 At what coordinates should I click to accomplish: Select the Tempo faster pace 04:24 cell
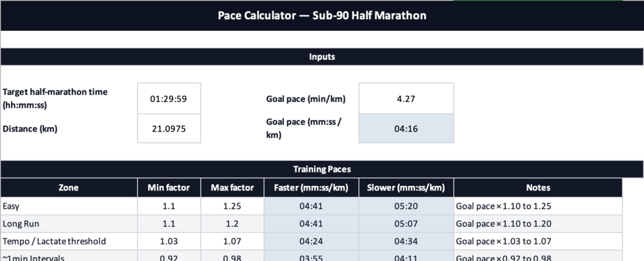311,241
